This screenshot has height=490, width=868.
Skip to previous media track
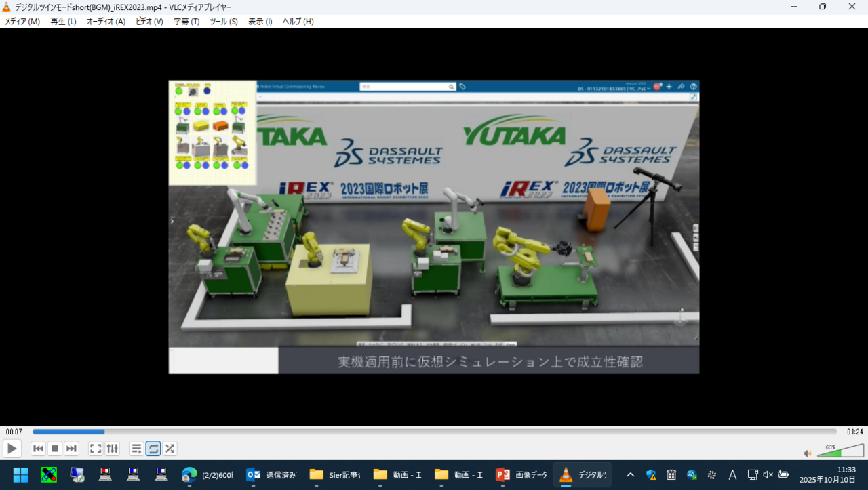click(x=39, y=449)
